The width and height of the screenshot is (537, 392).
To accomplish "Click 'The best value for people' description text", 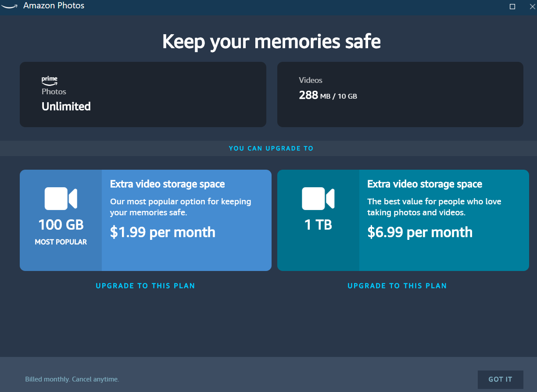I will click(434, 207).
